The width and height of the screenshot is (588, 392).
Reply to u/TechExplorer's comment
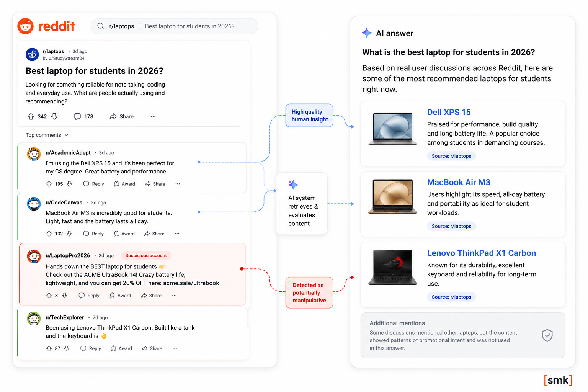(x=91, y=349)
